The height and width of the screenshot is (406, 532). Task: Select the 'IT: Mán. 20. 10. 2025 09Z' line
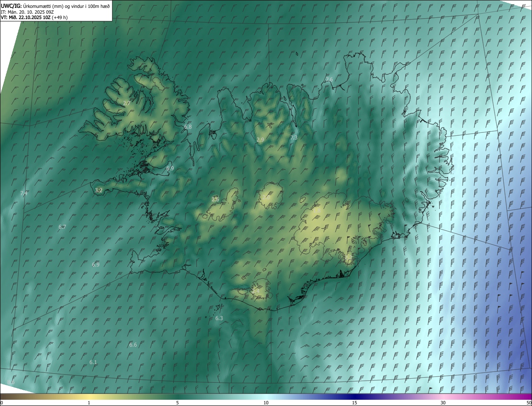point(27,12)
